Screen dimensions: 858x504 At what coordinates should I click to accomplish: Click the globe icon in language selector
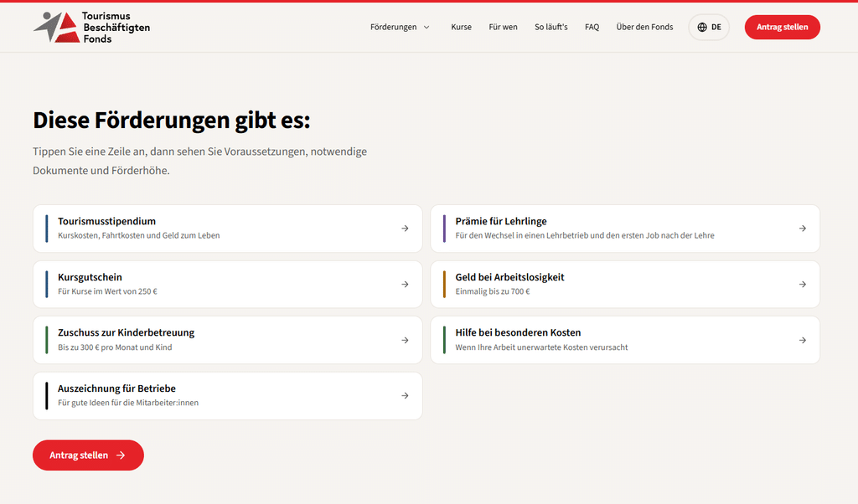point(702,28)
